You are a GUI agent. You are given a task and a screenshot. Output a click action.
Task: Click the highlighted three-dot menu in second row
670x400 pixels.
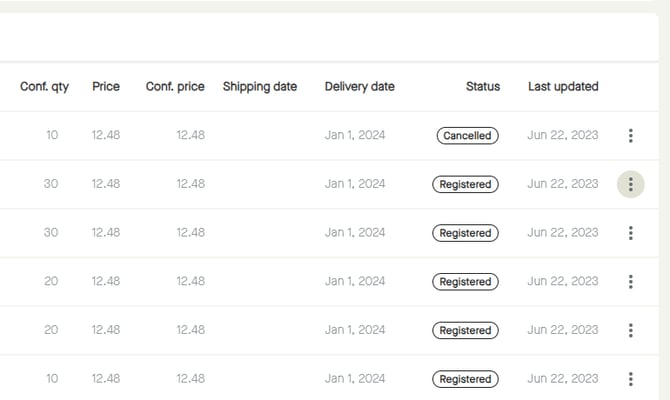click(630, 184)
